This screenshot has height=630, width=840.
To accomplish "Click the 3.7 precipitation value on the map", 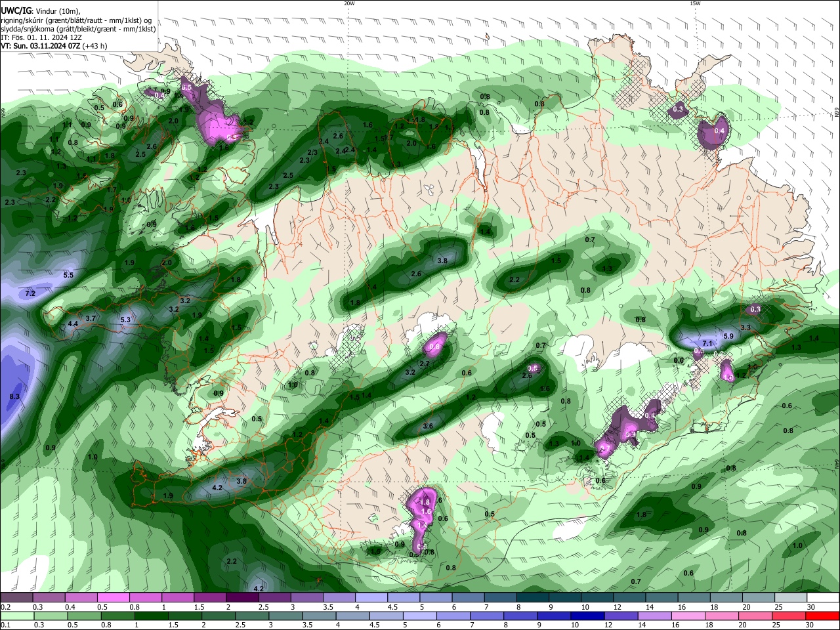I will (x=91, y=318).
